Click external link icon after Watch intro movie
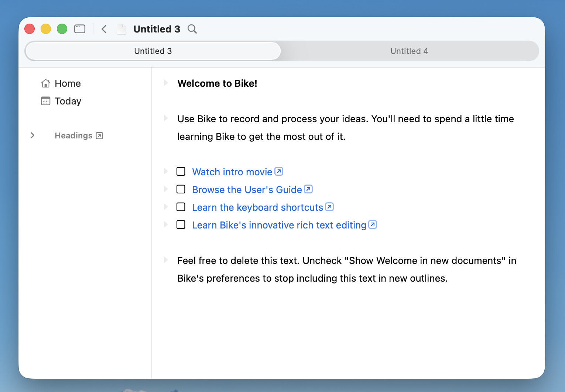 (279, 172)
